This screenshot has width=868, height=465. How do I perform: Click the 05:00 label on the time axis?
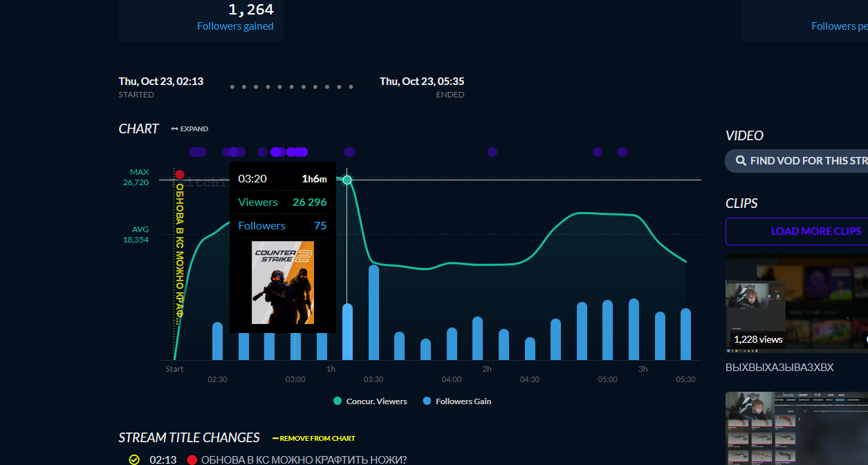click(608, 379)
